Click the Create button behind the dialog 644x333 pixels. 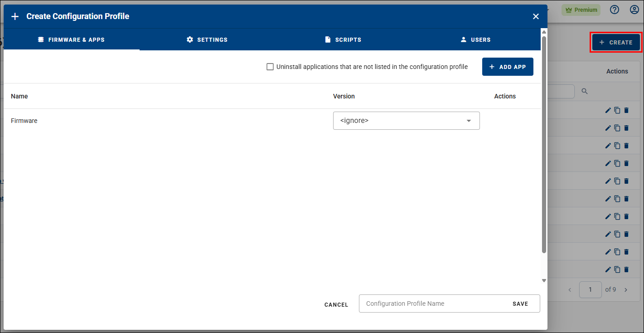[616, 42]
